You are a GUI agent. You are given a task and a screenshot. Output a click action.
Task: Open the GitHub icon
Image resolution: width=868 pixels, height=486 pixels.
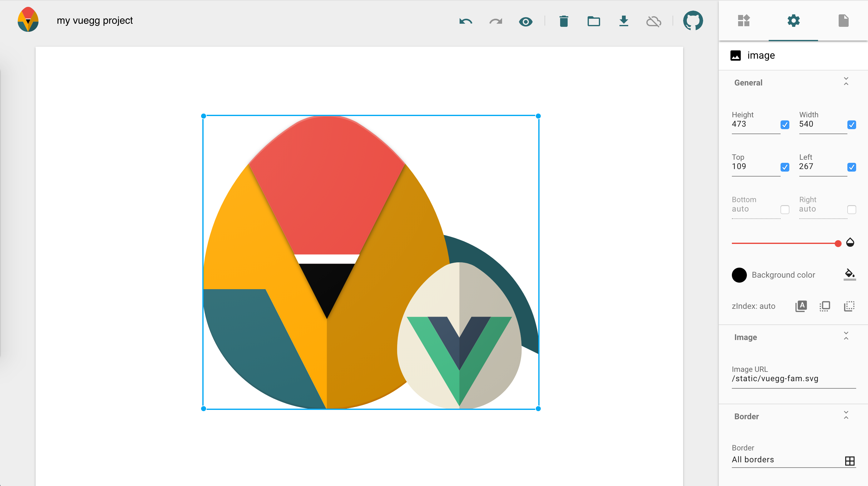click(693, 21)
